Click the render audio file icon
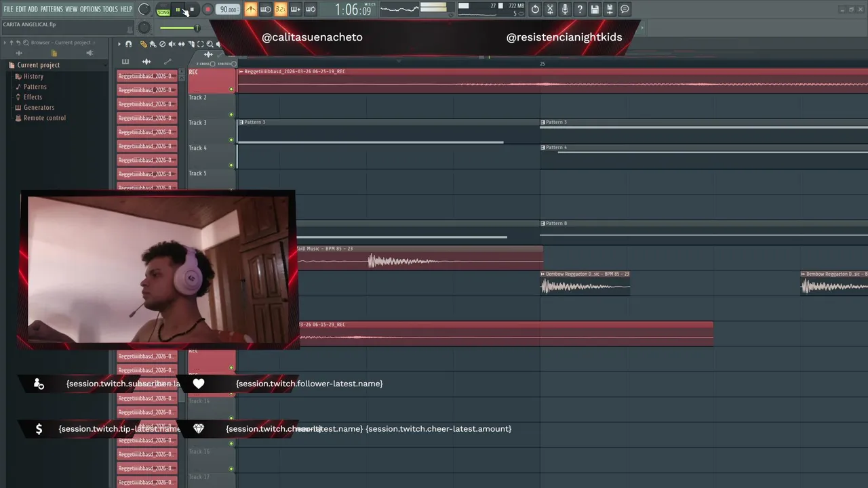The height and width of the screenshot is (488, 868). [610, 9]
